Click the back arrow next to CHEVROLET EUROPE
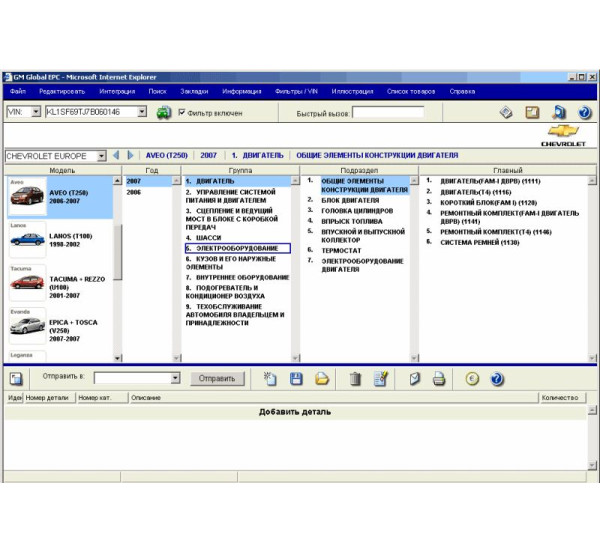 pos(116,156)
